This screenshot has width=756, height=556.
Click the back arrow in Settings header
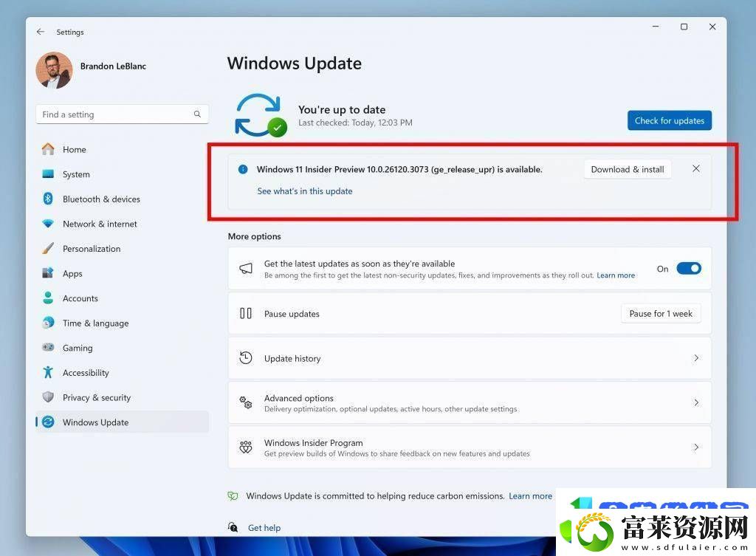point(41,32)
